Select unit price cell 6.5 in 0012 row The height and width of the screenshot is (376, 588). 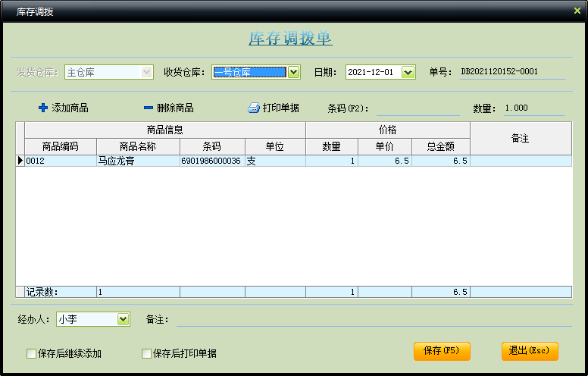pos(385,161)
